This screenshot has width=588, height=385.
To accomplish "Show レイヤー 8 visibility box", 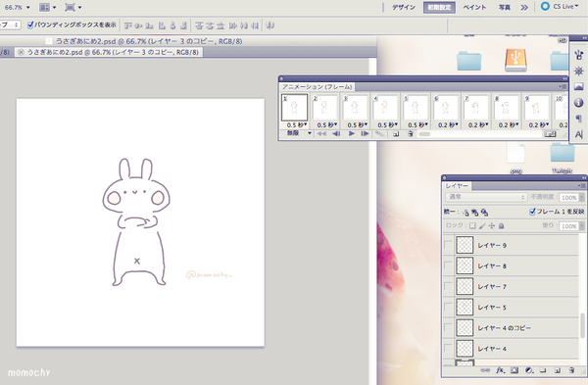I will click(448, 265).
